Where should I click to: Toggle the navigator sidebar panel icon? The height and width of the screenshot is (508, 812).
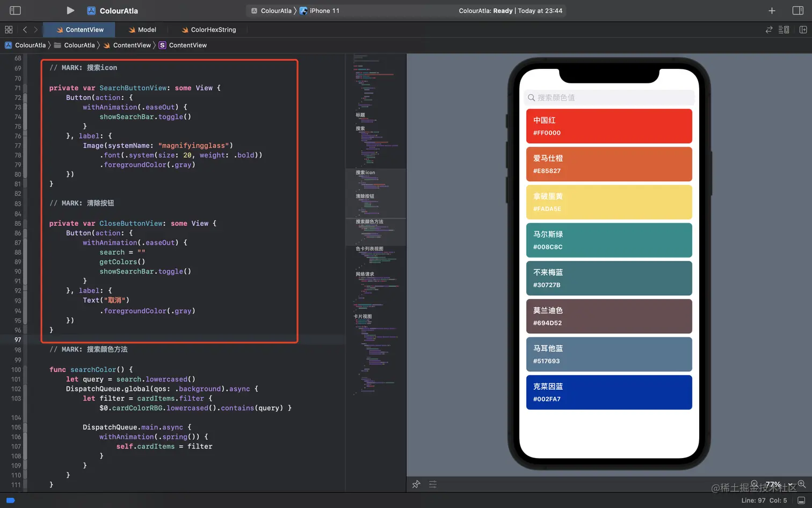coord(15,10)
